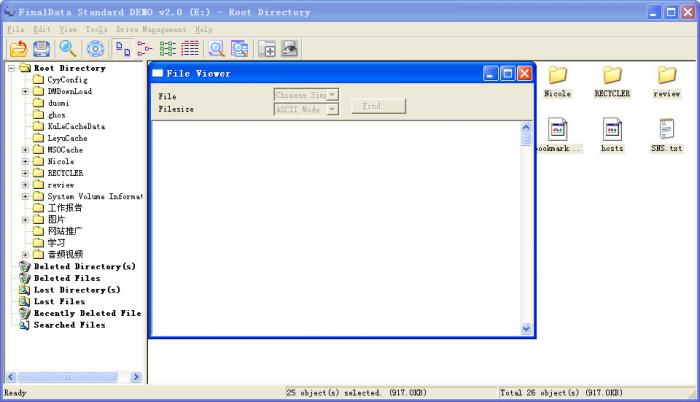Image resolution: width=700 pixels, height=402 pixels.
Task: Click tree panel horizontal scroll thumb
Action: tap(67, 377)
